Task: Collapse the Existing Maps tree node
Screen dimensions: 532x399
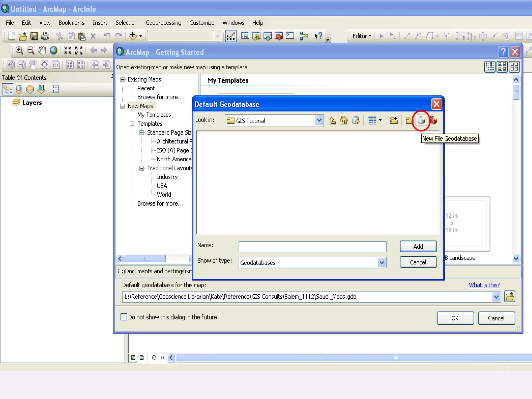Action: 122,79
